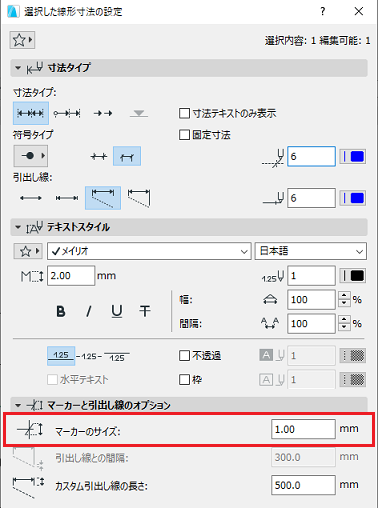Select witness line none option
This screenshot has height=508, width=378.
[x=31, y=198]
